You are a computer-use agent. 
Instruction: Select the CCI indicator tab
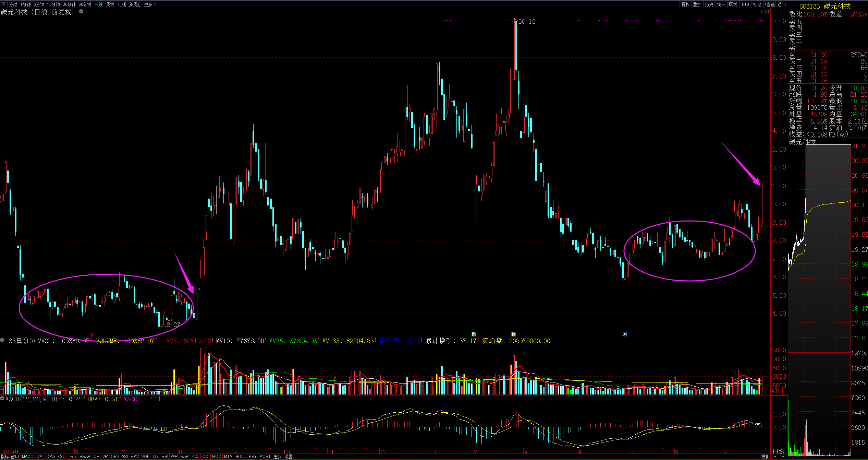[x=206, y=457]
